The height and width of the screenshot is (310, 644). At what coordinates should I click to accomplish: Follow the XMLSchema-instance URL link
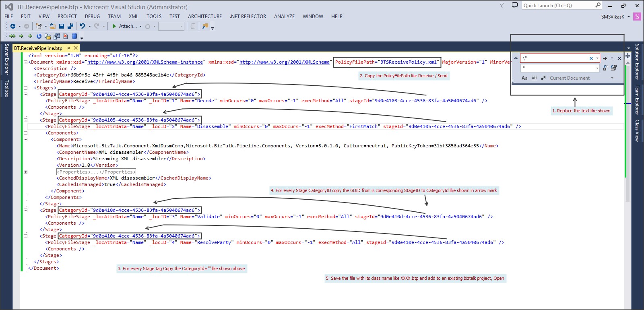(145, 62)
